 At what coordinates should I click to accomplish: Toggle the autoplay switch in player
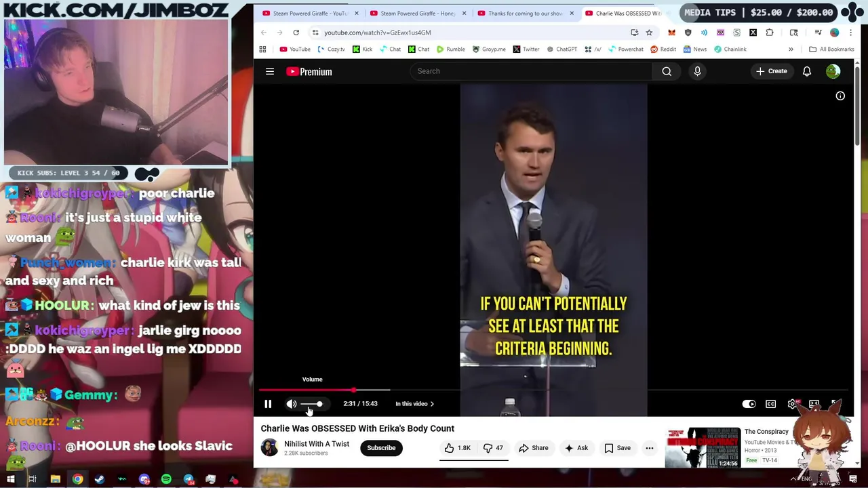pos(749,404)
